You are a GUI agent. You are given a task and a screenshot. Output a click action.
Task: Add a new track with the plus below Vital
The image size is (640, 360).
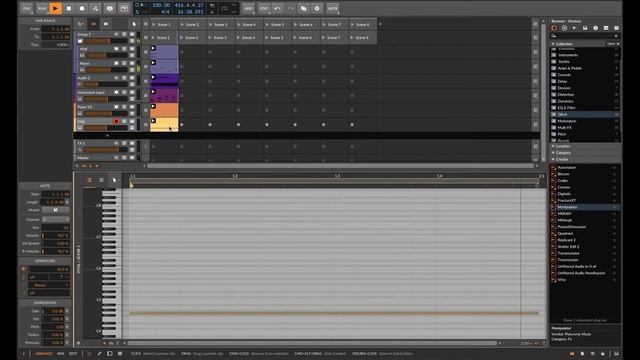tap(107, 136)
